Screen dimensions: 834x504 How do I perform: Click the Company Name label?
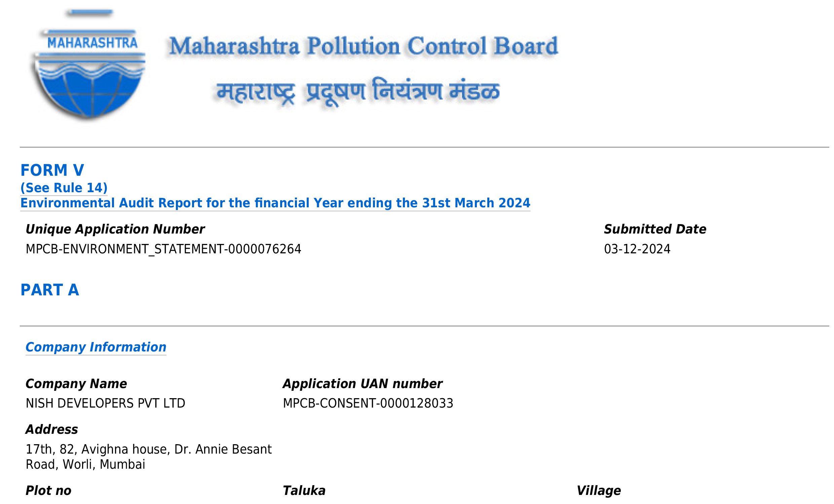click(x=76, y=384)
